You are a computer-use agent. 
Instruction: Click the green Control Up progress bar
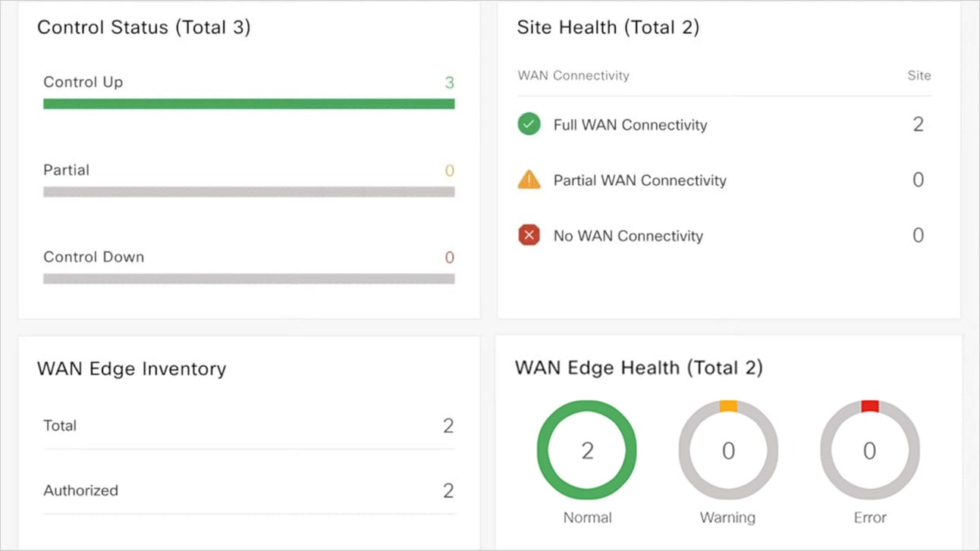pyautogui.click(x=249, y=104)
